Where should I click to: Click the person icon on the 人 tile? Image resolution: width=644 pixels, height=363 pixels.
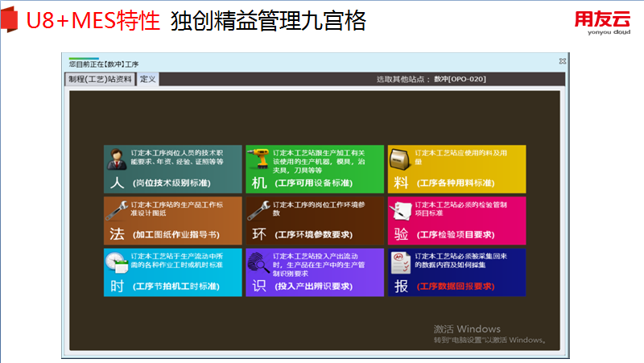[117, 159]
